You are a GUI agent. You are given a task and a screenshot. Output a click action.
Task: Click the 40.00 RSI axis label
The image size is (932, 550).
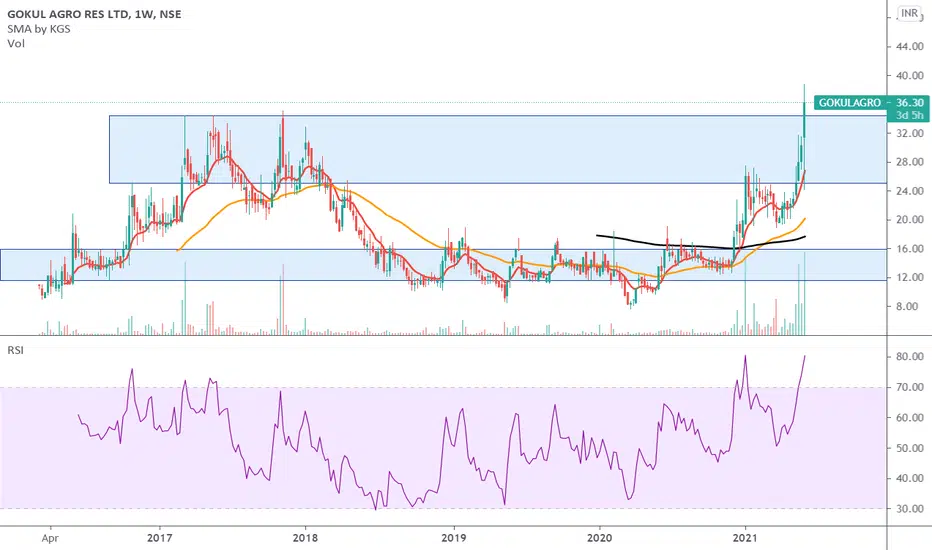(x=909, y=478)
